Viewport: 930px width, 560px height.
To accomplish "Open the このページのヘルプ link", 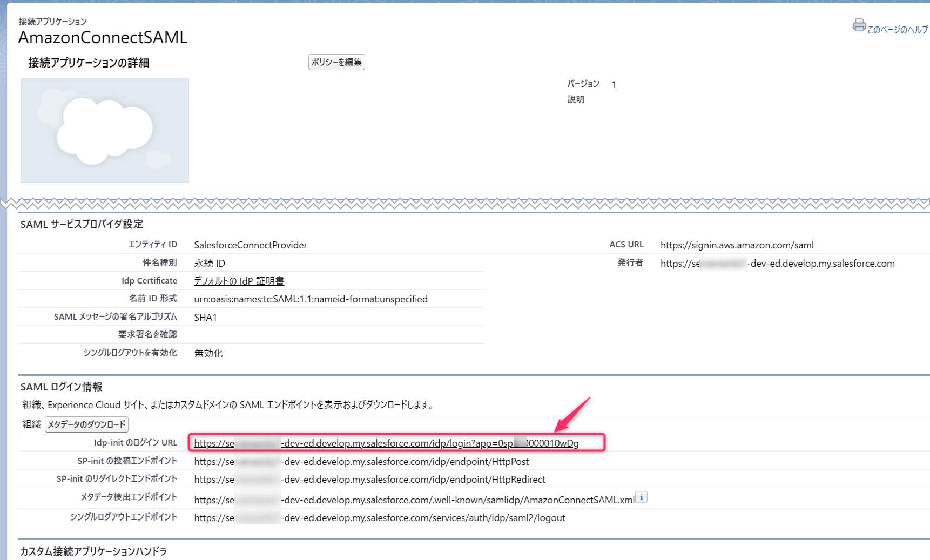I will 898,30.
